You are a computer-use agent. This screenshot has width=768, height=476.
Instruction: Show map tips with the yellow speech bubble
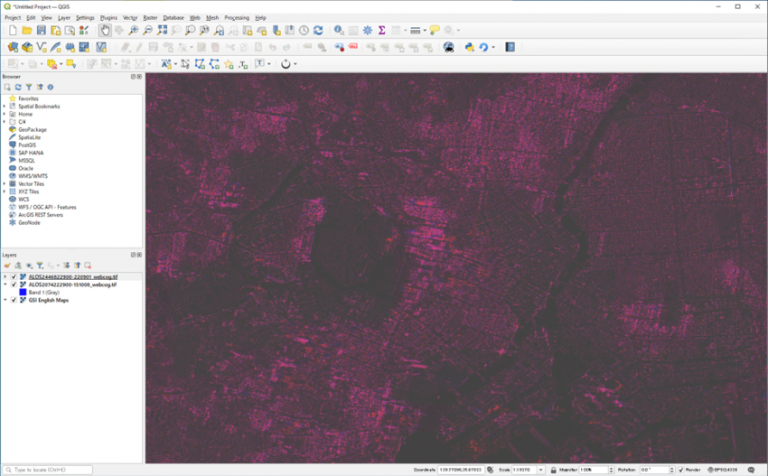pos(434,30)
